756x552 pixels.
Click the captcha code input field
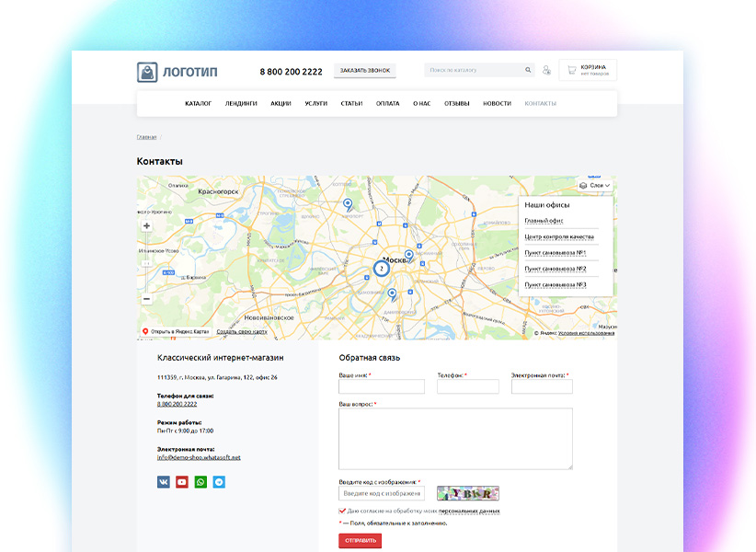[x=381, y=494]
